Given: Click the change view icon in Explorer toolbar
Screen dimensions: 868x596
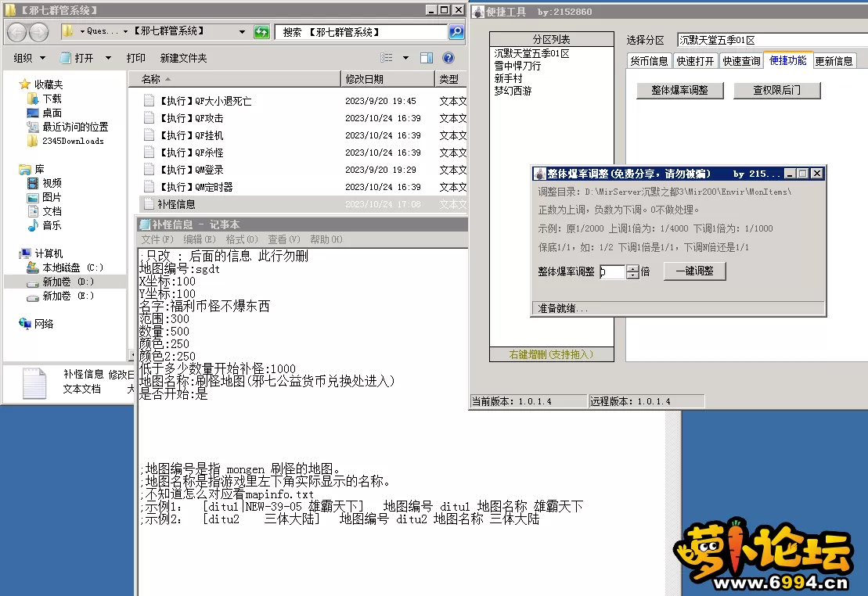Looking at the screenshot, I should (x=387, y=58).
